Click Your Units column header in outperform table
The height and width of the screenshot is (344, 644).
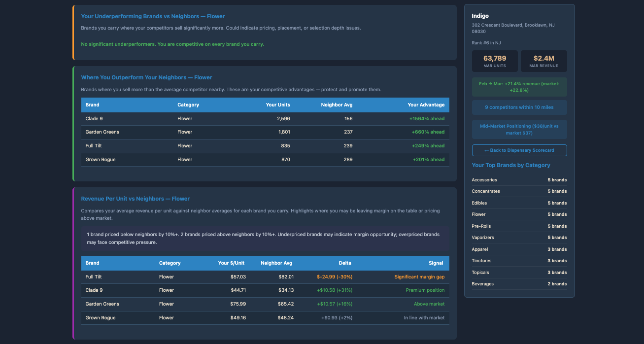pos(278,105)
